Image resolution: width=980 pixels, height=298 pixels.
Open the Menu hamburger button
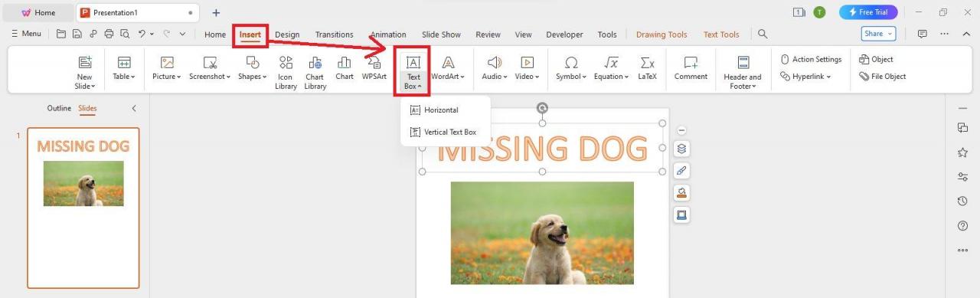pyautogui.click(x=26, y=34)
